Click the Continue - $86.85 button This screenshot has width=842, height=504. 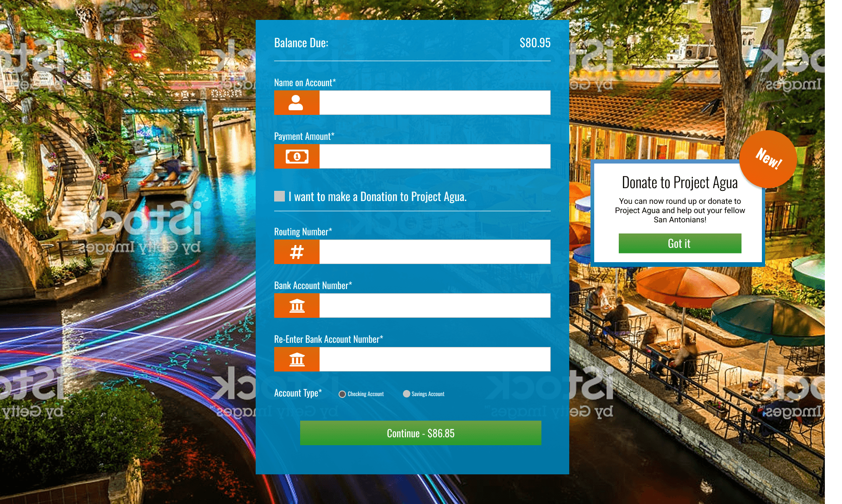pos(421,433)
